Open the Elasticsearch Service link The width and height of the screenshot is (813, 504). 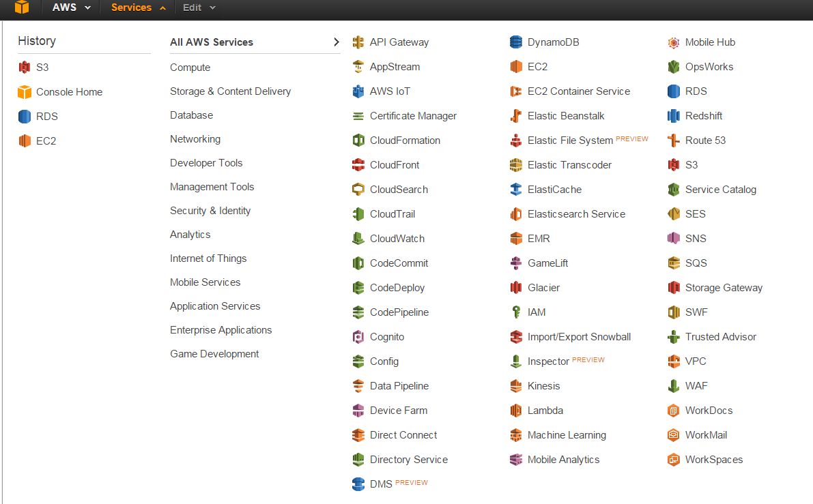point(576,214)
